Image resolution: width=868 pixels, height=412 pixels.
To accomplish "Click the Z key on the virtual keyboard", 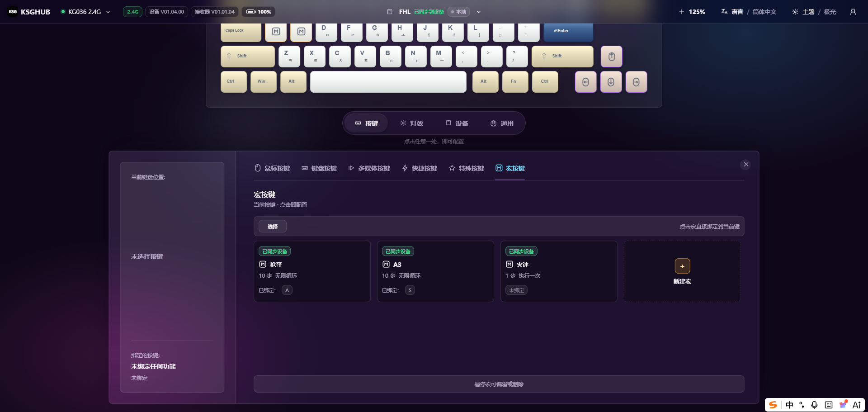I will pyautogui.click(x=289, y=57).
